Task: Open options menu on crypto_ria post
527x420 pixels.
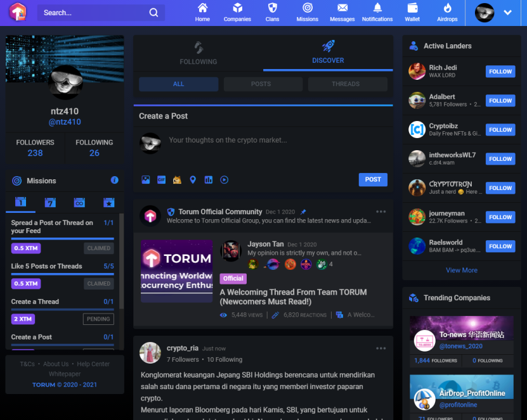Action: tap(381, 348)
